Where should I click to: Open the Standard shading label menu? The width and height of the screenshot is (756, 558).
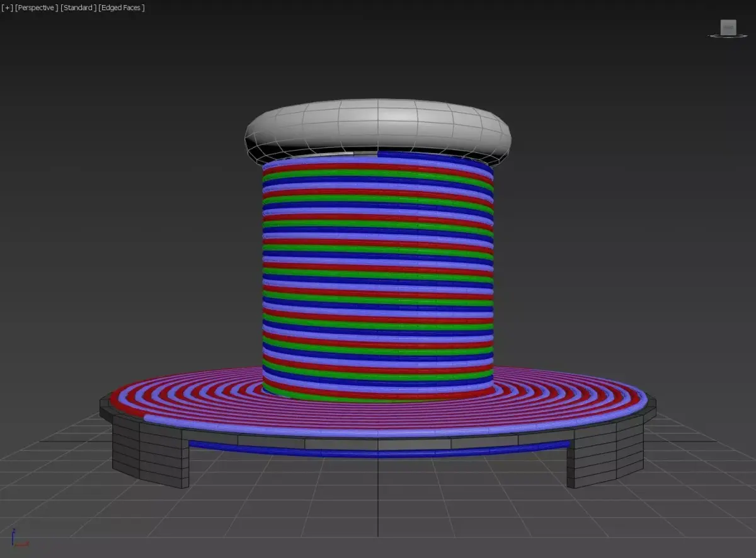point(78,8)
